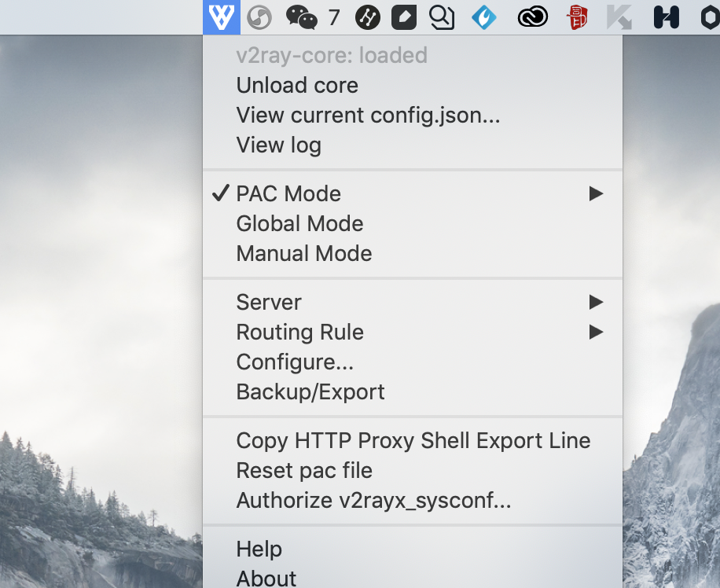Click the blue diamond menu bar icon
720x588 pixels.
[483, 17]
